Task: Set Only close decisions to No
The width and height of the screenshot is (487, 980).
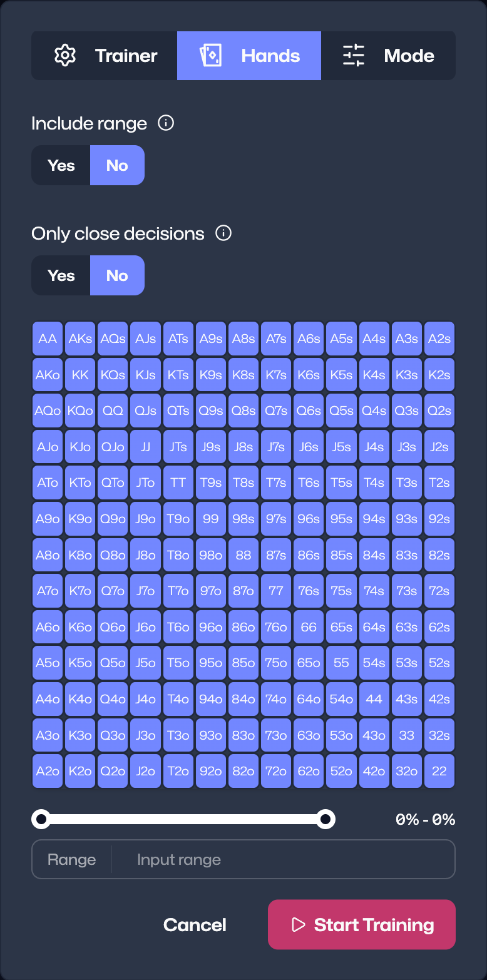Action: (x=117, y=275)
